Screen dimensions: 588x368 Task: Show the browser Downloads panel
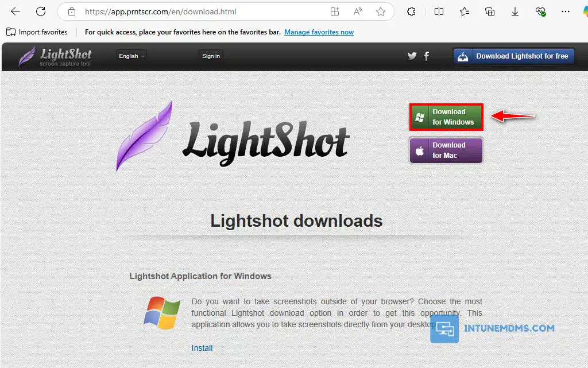(515, 11)
